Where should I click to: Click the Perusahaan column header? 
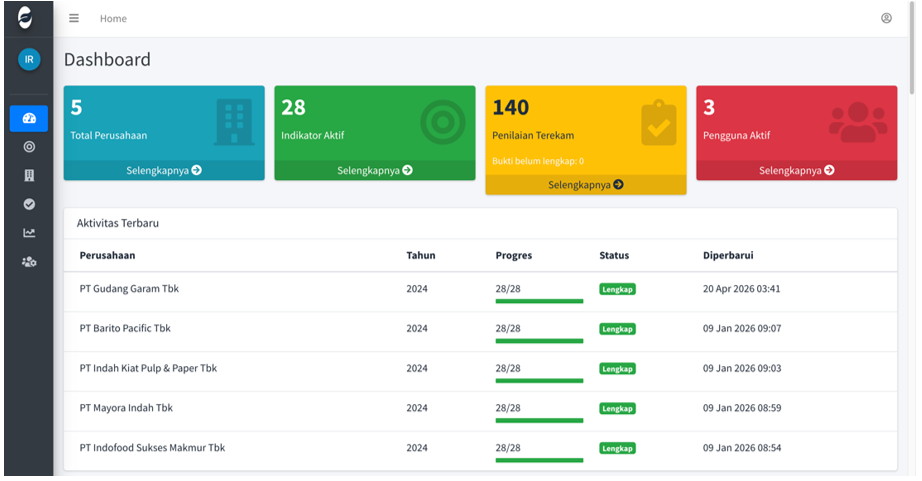click(108, 255)
